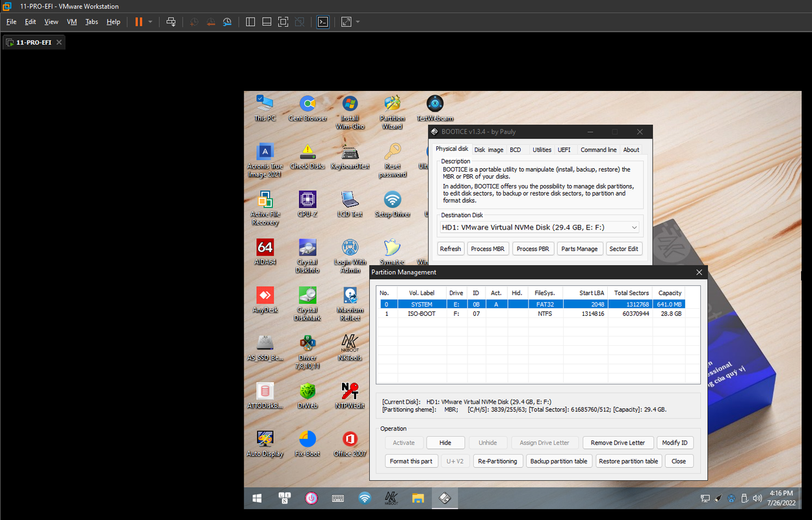Open CPU-Z desktop icon

(308, 204)
